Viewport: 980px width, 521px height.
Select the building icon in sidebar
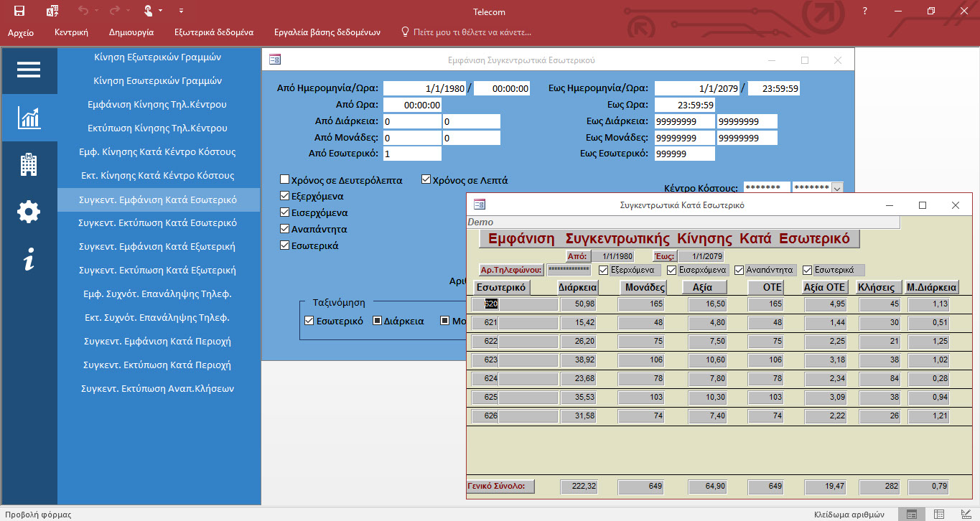29,165
